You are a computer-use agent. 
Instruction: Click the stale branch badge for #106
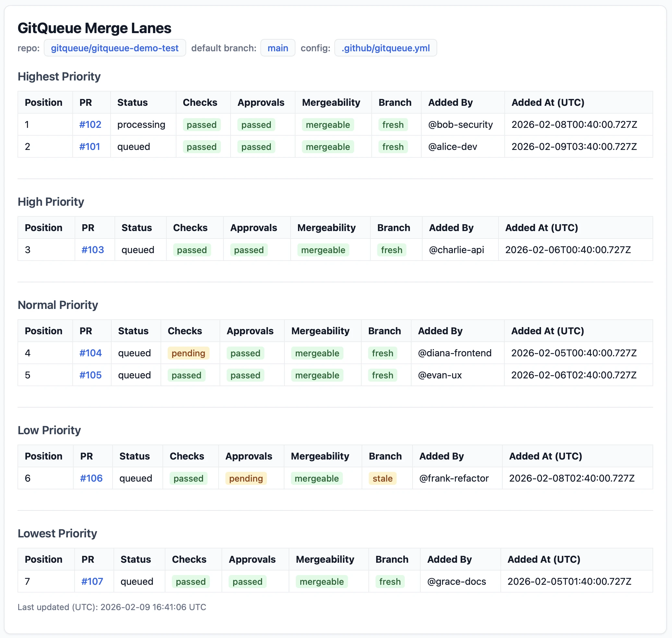click(x=382, y=478)
